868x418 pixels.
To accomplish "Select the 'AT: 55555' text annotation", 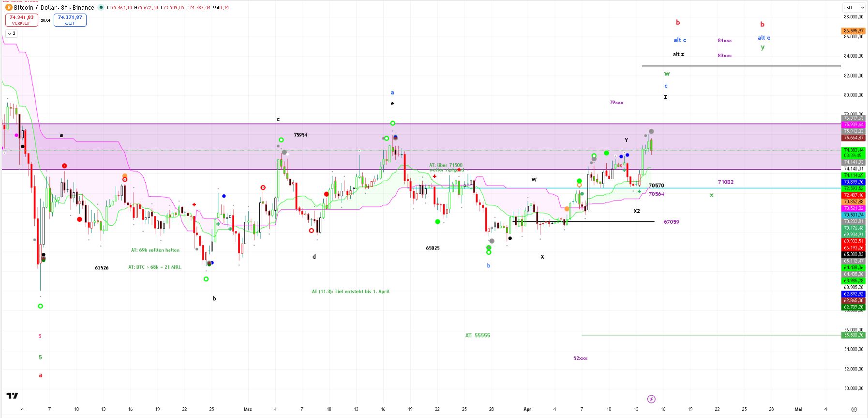I will 477,335.
